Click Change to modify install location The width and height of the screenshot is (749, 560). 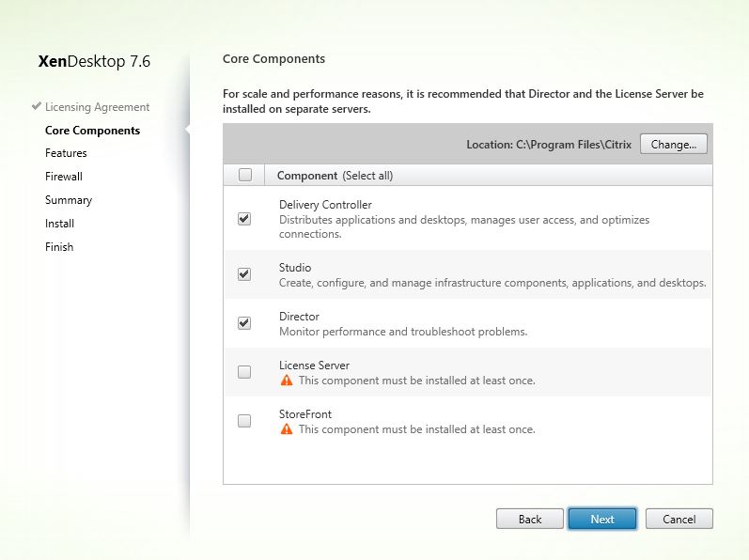pyautogui.click(x=673, y=145)
